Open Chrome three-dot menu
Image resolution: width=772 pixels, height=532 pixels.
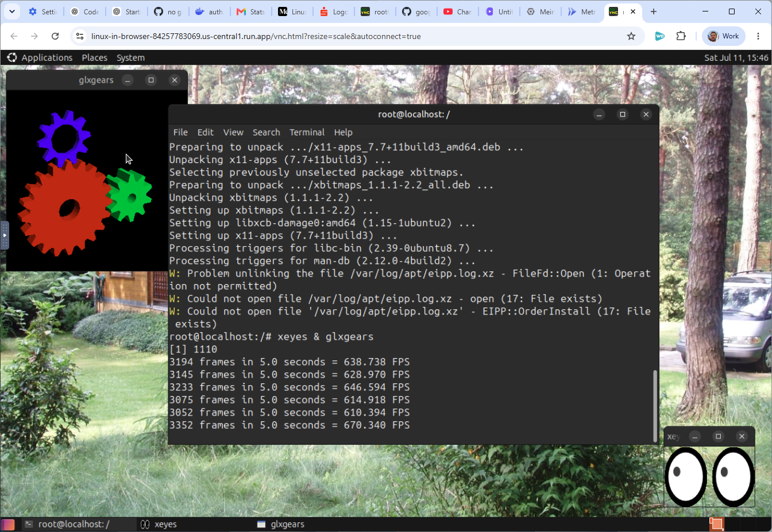click(758, 36)
